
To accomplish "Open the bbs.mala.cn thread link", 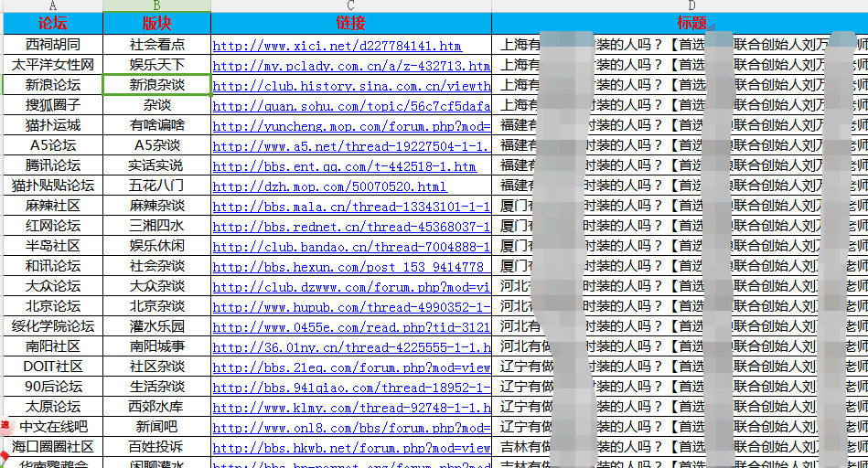I will (x=351, y=207).
